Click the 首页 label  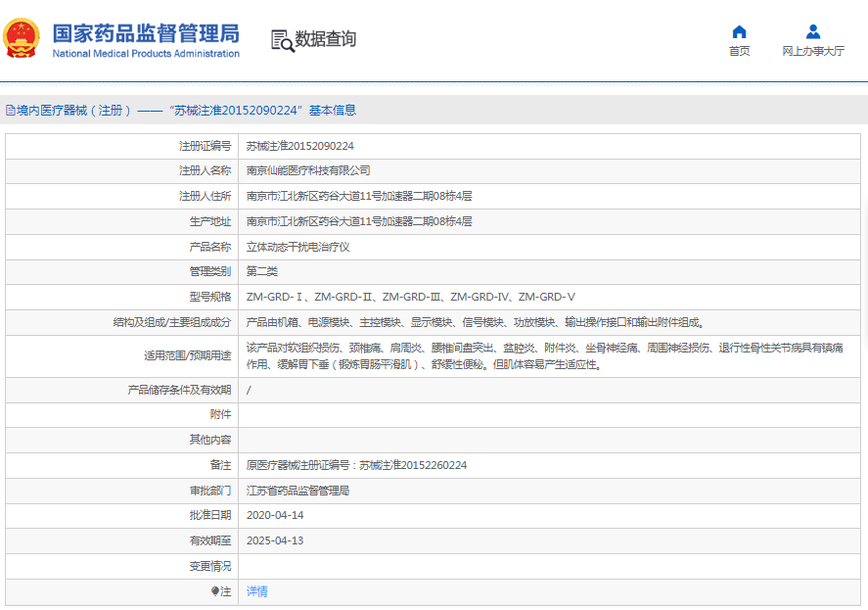(739, 51)
